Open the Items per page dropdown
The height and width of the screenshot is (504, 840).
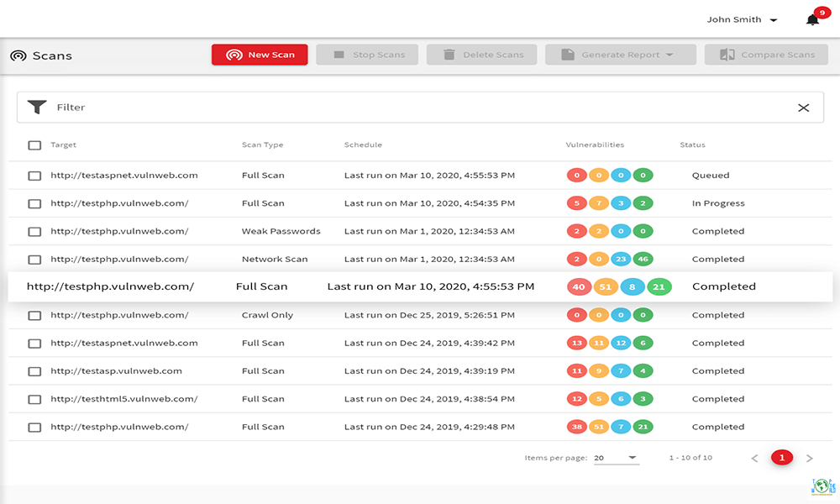pos(616,458)
